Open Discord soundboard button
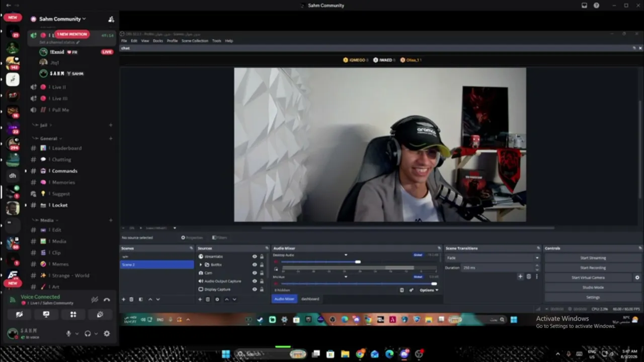 (x=100, y=314)
